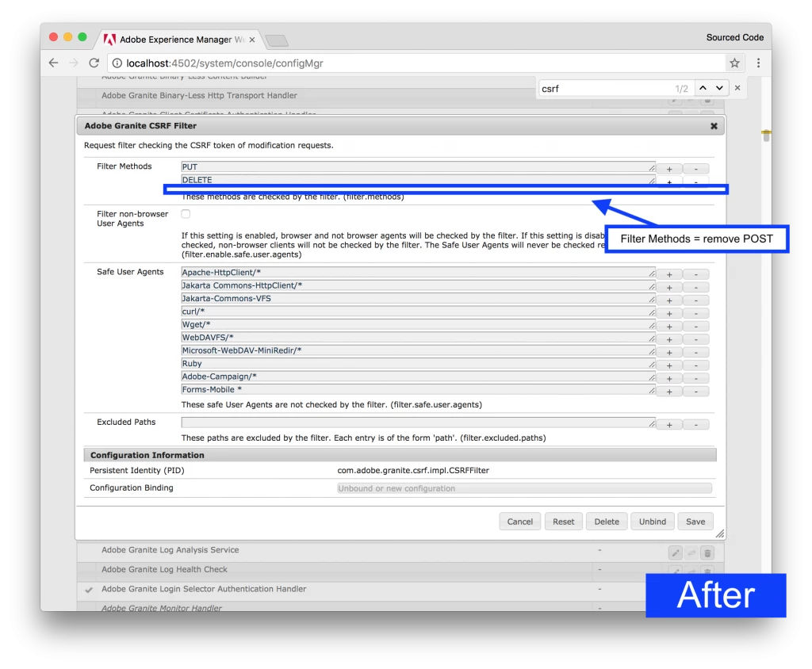Image resolution: width=812 pixels, height=669 pixels.
Task: Add entry after WebDAVFS/* agent
Action: [x=669, y=340]
